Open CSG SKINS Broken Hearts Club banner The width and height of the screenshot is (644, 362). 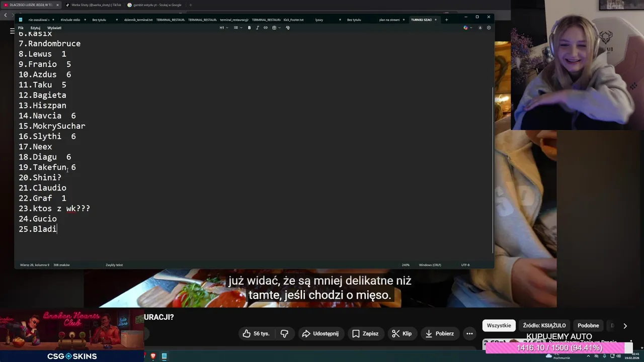[x=72, y=336]
